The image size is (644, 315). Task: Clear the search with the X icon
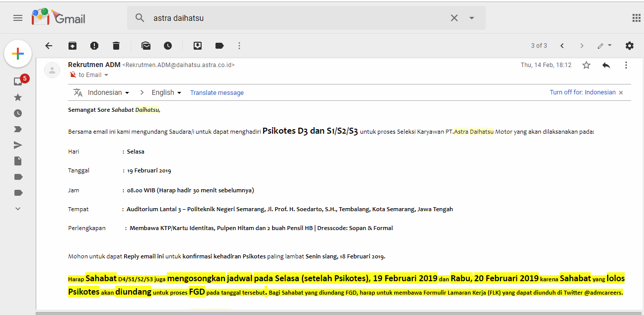coord(454,18)
